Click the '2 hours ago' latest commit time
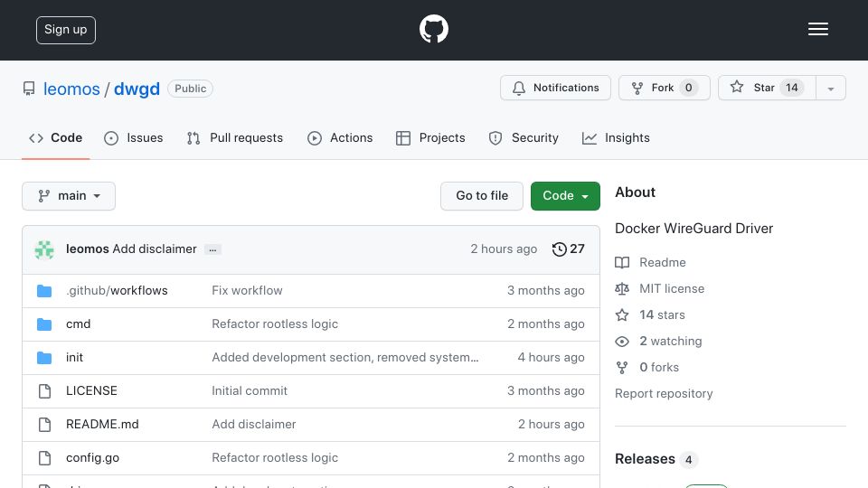Viewport: 868px width, 488px height. 504,249
